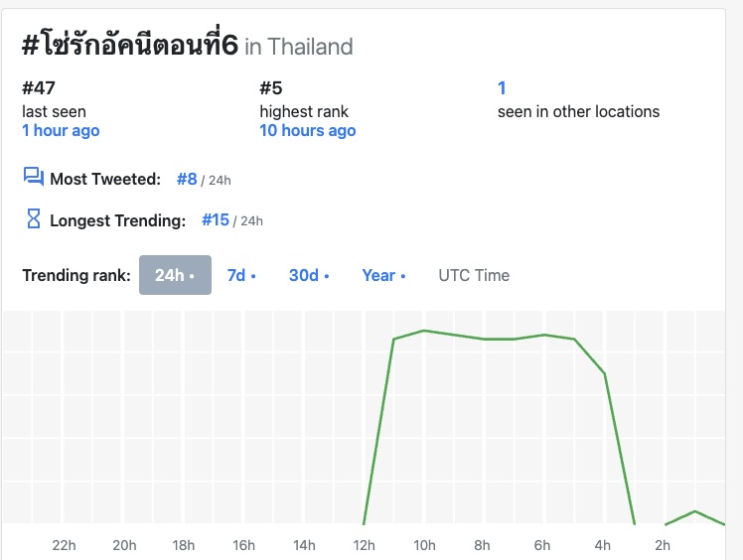Image resolution: width=743 pixels, height=560 pixels.
Task: Click the 'in Thailand' location text
Action: tap(299, 47)
